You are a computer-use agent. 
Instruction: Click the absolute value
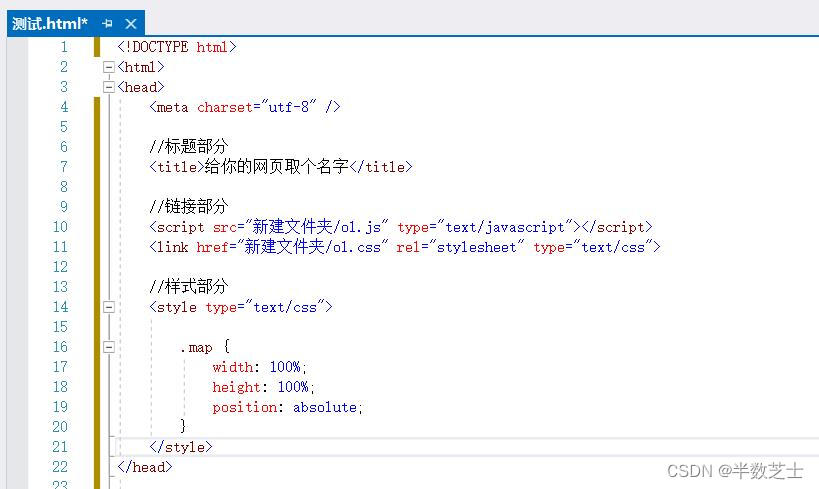coord(325,408)
